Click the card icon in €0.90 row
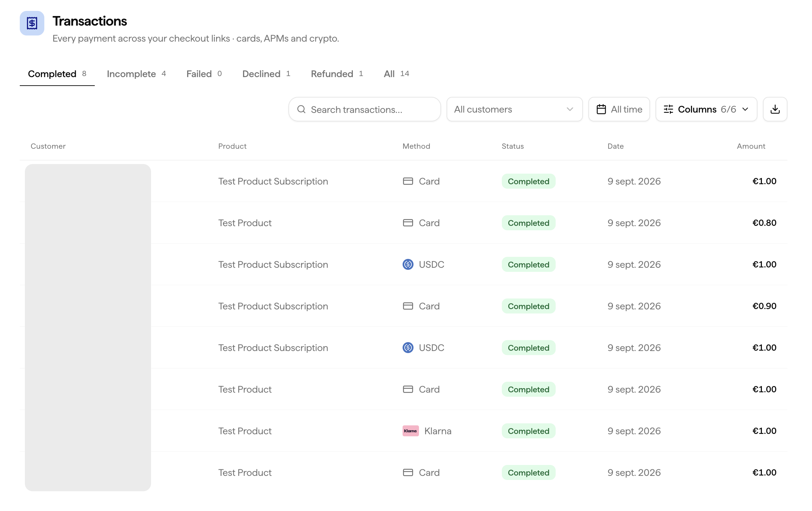Screen dimensions: 812x511 (408, 306)
